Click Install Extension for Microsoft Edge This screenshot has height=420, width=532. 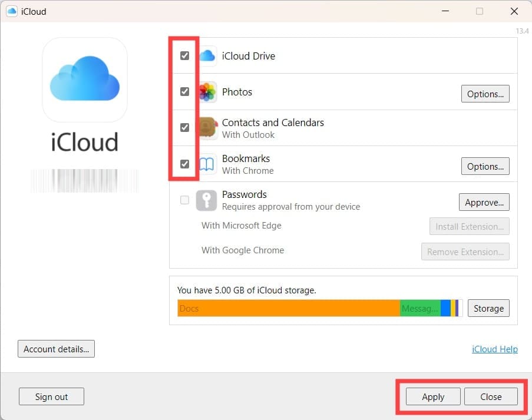tap(469, 226)
